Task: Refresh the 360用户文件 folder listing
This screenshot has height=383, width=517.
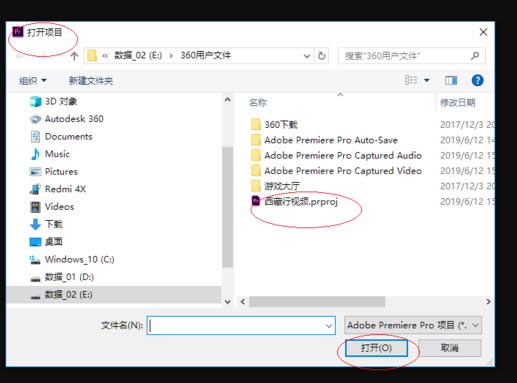Action: coord(321,56)
